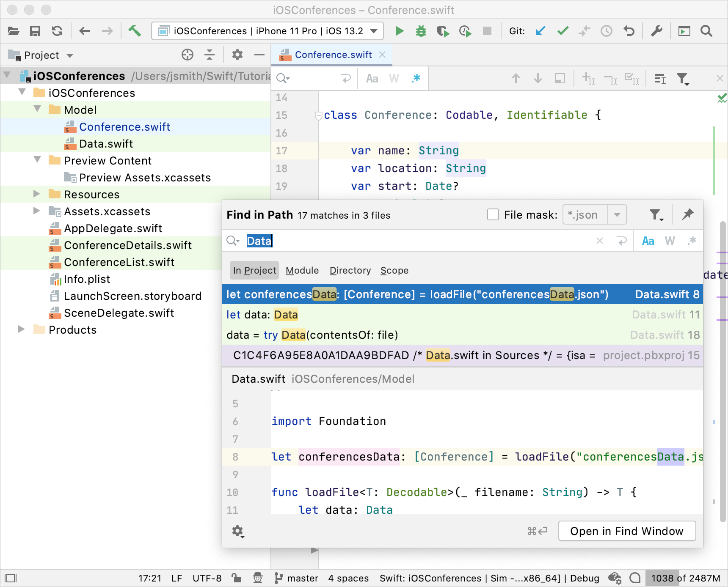Image resolution: width=728 pixels, height=587 pixels.
Task: Show Git history clock icon
Action: click(x=607, y=31)
